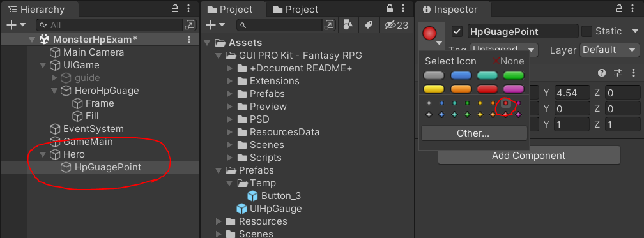
Task: Open Transform component help icon
Action: pos(602,73)
